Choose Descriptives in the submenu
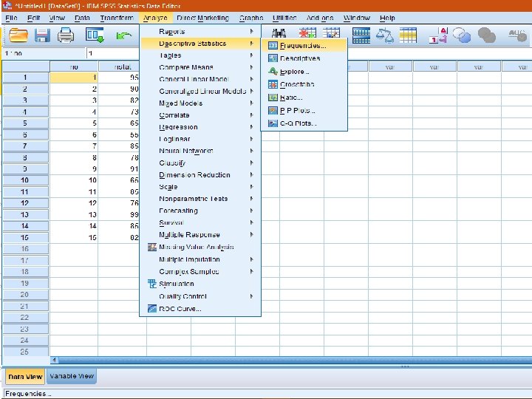The width and height of the screenshot is (532, 399). [304, 58]
